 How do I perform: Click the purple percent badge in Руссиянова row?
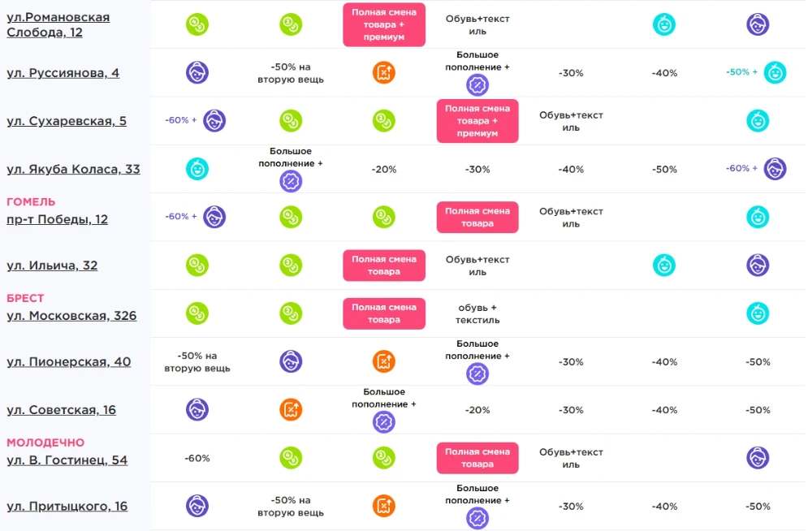[x=477, y=85]
